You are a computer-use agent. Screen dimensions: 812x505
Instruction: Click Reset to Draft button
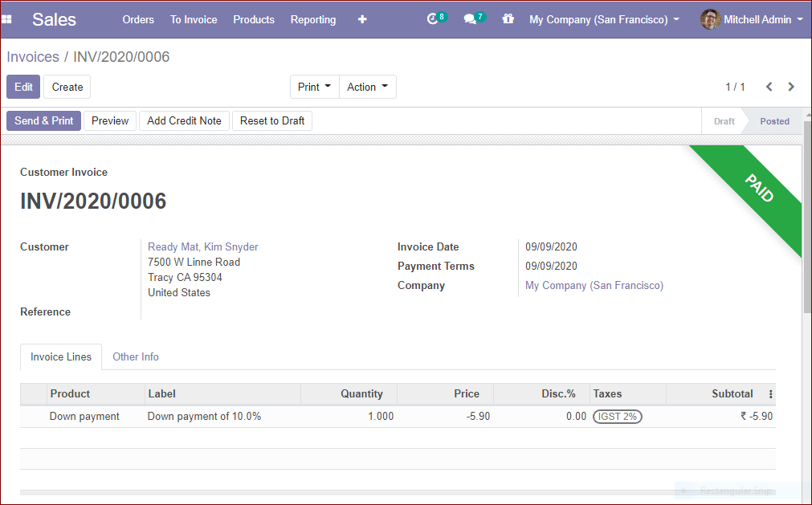click(x=272, y=120)
